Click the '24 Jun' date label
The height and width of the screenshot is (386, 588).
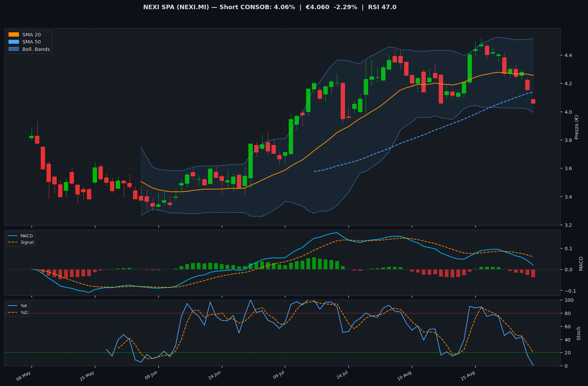point(214,376)
